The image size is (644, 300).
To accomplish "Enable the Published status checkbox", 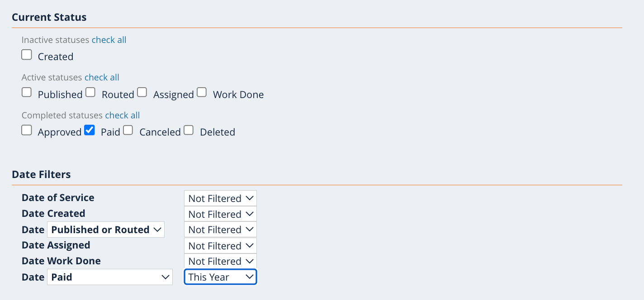I will [x=27, y=93].
